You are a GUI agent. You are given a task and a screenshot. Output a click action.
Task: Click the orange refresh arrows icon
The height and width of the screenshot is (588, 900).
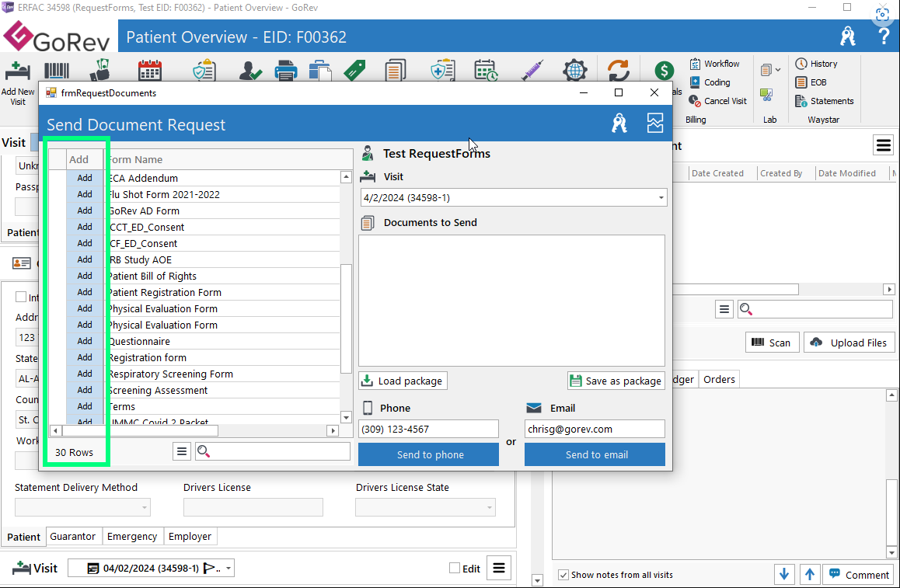[x=618, y=71]
